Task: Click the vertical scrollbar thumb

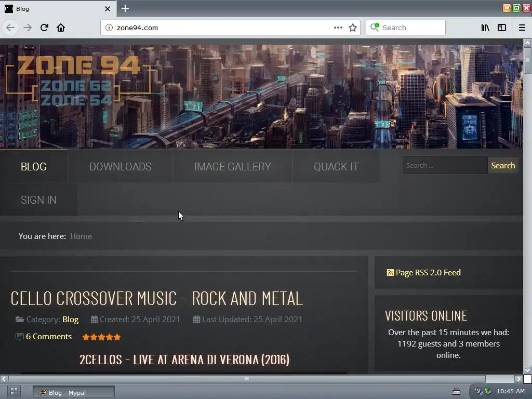Action: pyautogui.click(x=527, y=60)
